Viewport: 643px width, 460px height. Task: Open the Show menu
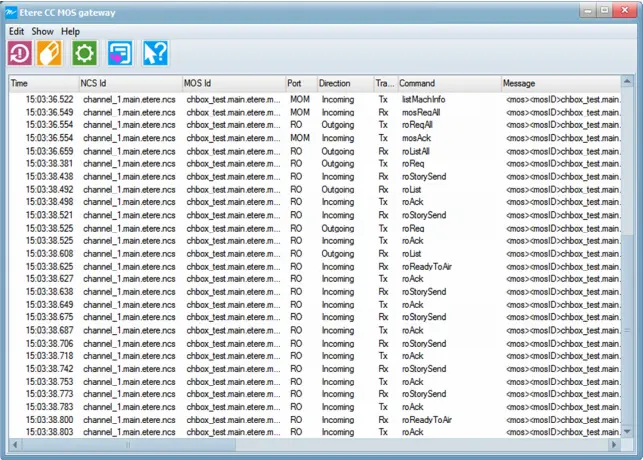[42, 31]
